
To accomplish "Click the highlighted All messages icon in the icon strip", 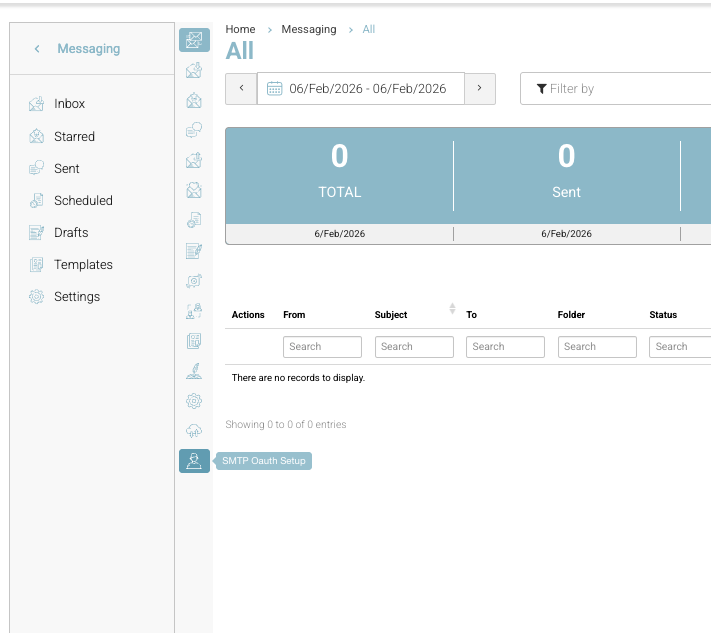I will click(194, 40).
